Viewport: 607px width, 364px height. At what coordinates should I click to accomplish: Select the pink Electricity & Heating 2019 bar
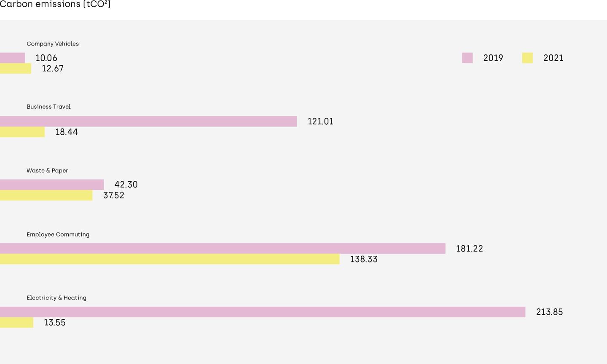(263, 312)
